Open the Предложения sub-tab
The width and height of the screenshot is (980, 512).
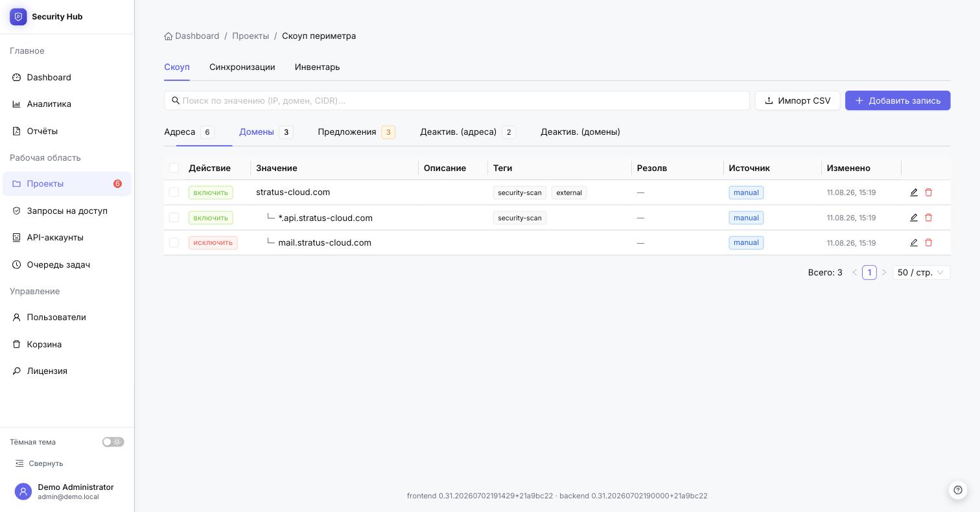[356, 132]
